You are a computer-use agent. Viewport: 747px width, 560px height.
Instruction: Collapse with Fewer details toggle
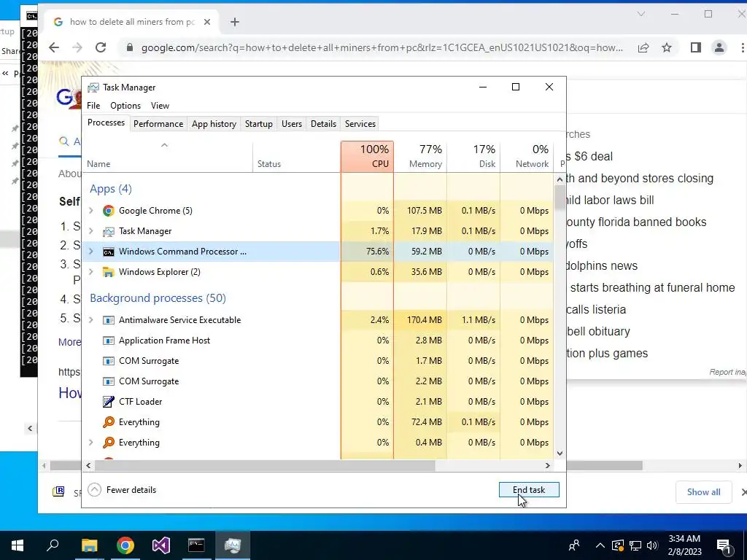[123, 489]
